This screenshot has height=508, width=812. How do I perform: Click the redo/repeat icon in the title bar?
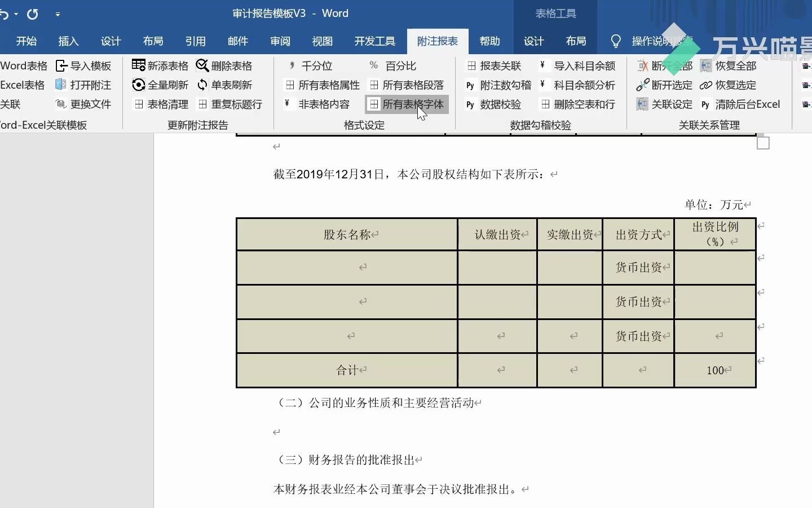(x=33, y=14)
